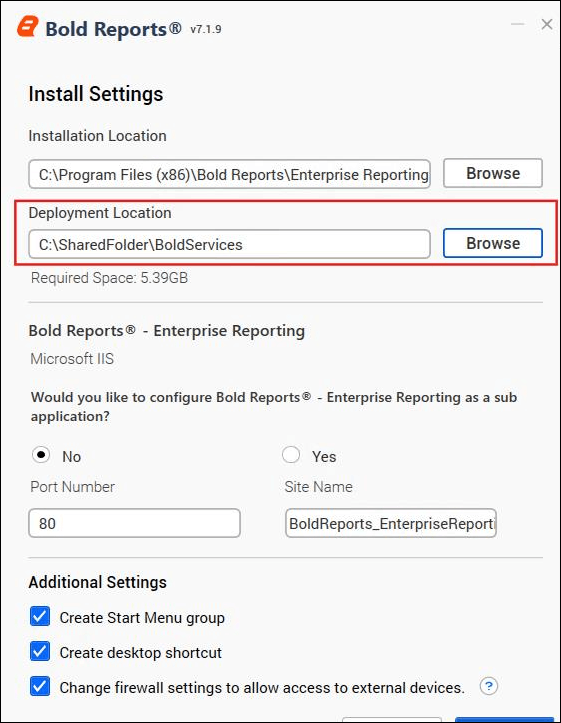The width and height of the screenshot is (561, 723).
Task: Disable Change firewall settings checkbox
Action: tap(40, 686)
